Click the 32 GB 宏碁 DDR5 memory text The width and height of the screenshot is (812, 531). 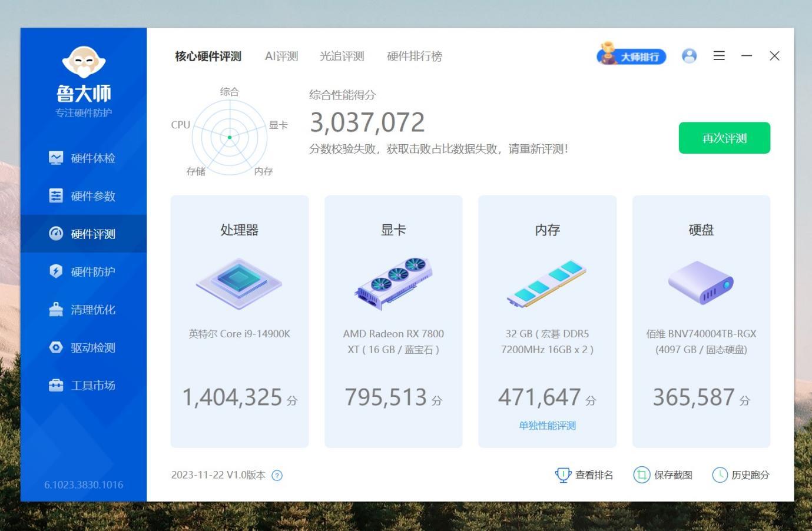click(x=547, y=341)
